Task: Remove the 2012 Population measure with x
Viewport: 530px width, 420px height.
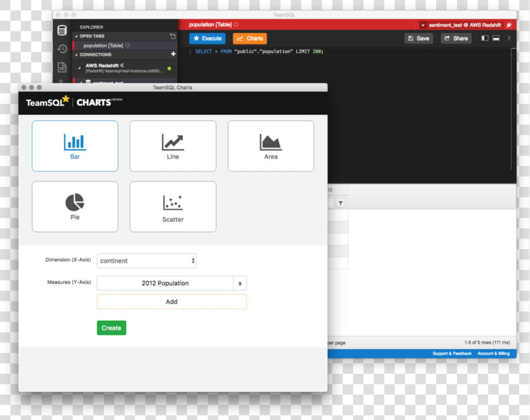Action: [240, 283]
